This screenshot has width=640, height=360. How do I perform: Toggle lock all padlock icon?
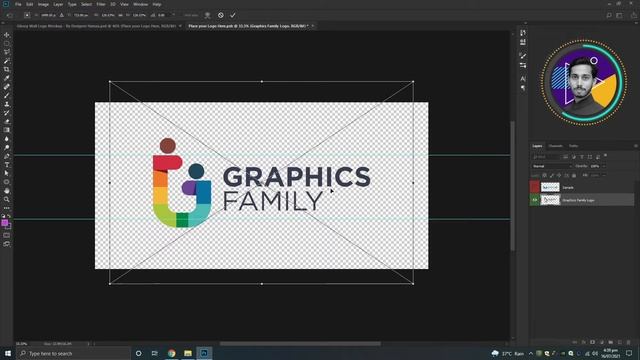574,175
